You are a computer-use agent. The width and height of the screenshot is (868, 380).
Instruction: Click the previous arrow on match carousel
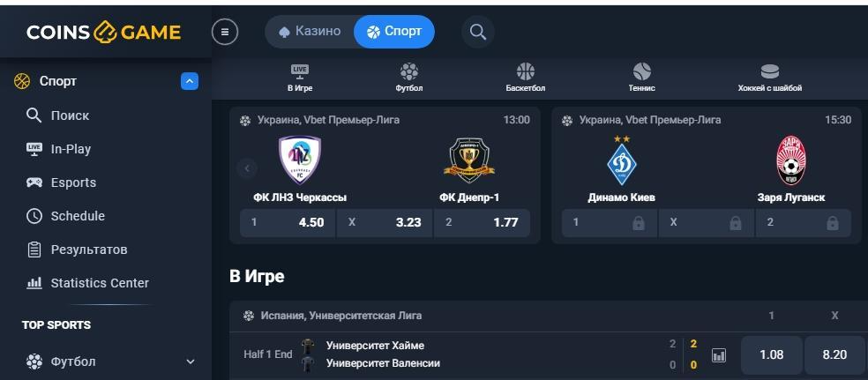[x=247, y=168]
